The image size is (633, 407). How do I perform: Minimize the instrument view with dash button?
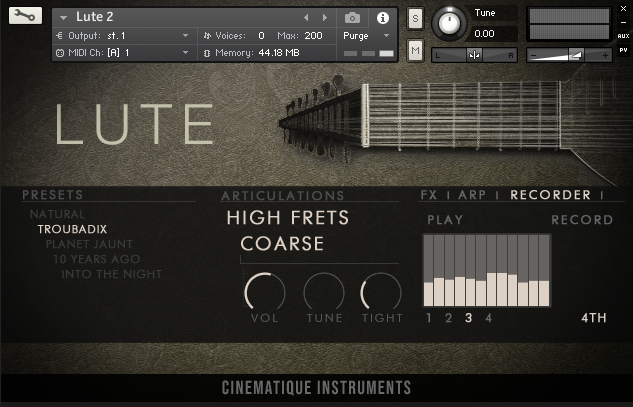coord(623,23)
